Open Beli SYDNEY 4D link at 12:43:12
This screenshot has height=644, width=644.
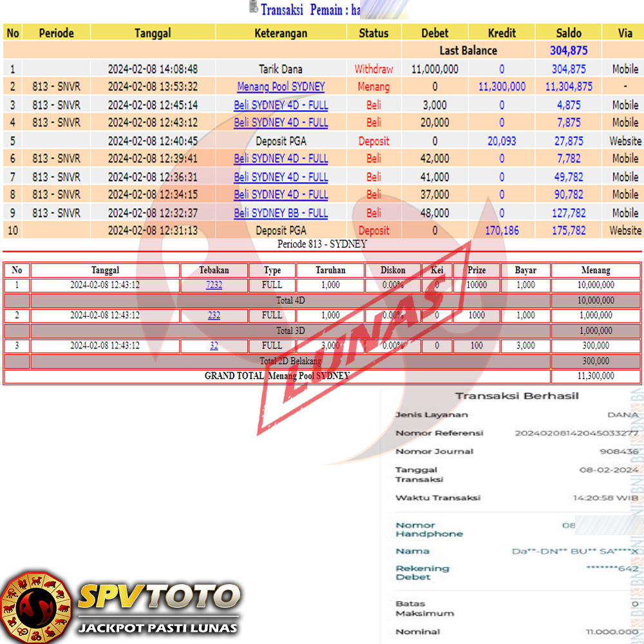[281, 122]
